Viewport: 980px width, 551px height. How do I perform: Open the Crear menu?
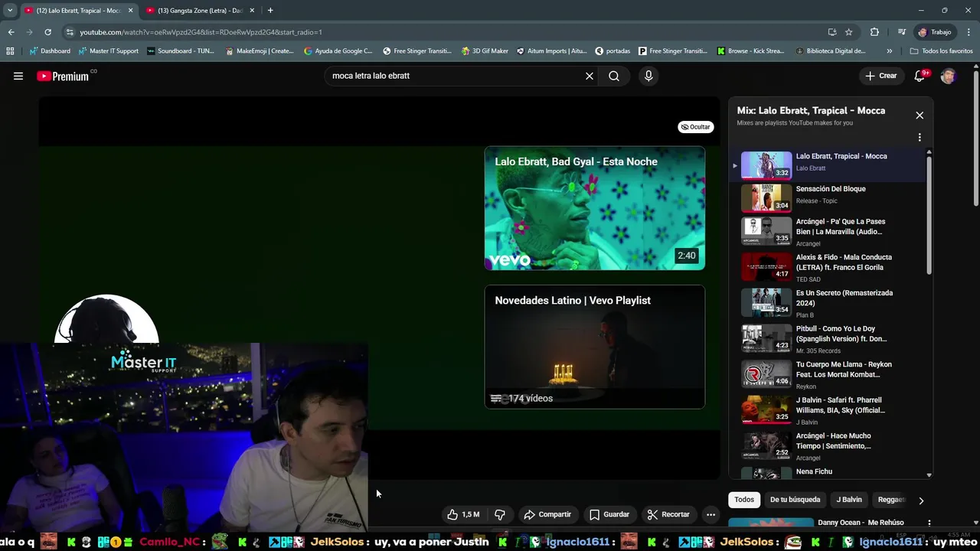pyautogui.click(x=880, y=76)
